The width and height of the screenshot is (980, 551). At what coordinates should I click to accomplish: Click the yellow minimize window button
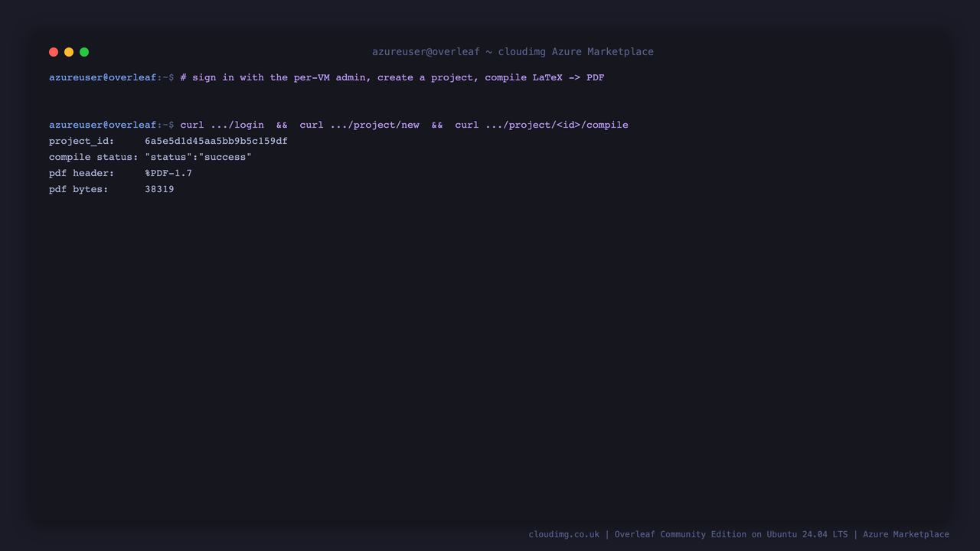click(x=69, y=52)
